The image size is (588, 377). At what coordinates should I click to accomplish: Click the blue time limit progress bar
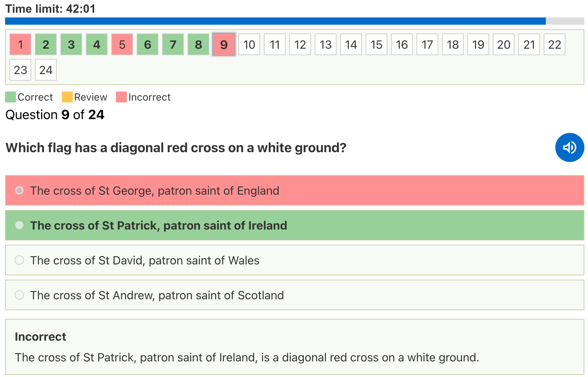point(275,21)
